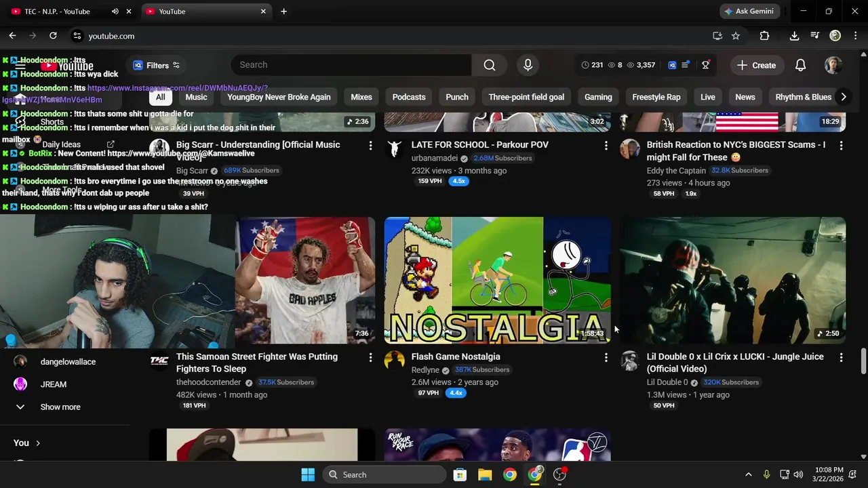Open more options for Samoan Street Fighter video
868x488 pixels.
point(370,357)
